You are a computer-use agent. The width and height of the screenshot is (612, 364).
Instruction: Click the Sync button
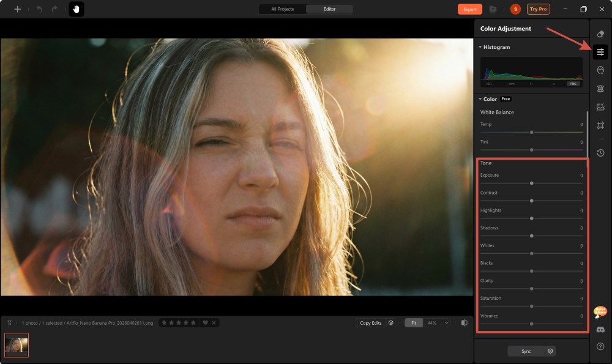coord(526,351)
